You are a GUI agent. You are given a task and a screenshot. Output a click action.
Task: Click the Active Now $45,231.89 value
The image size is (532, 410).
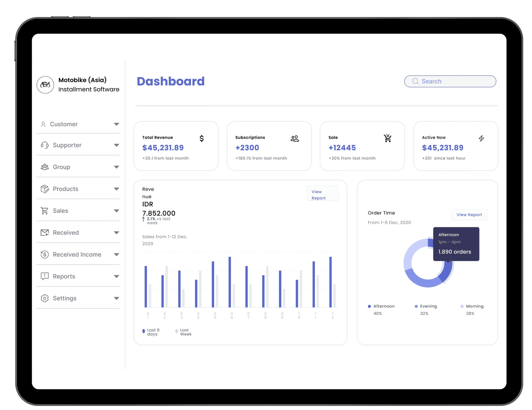[x=443, y=148]
